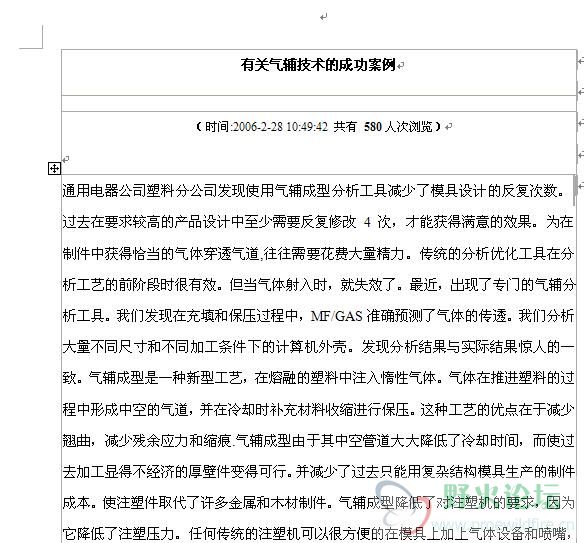Click the line starting 致。气辅成型是
Screen dimensions: 584x543
pos(318,378)
